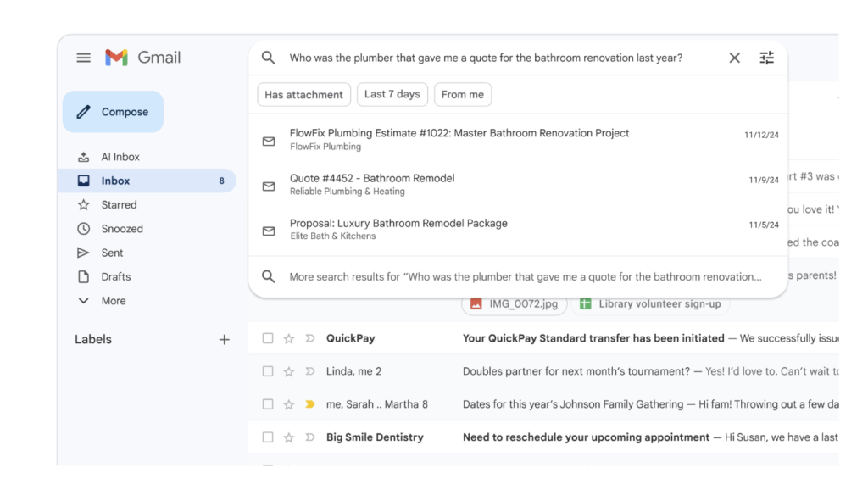The image size is (868, 484).
Task: Star the me, Sarah .. Martha email
Action: (x=289, y=405)
